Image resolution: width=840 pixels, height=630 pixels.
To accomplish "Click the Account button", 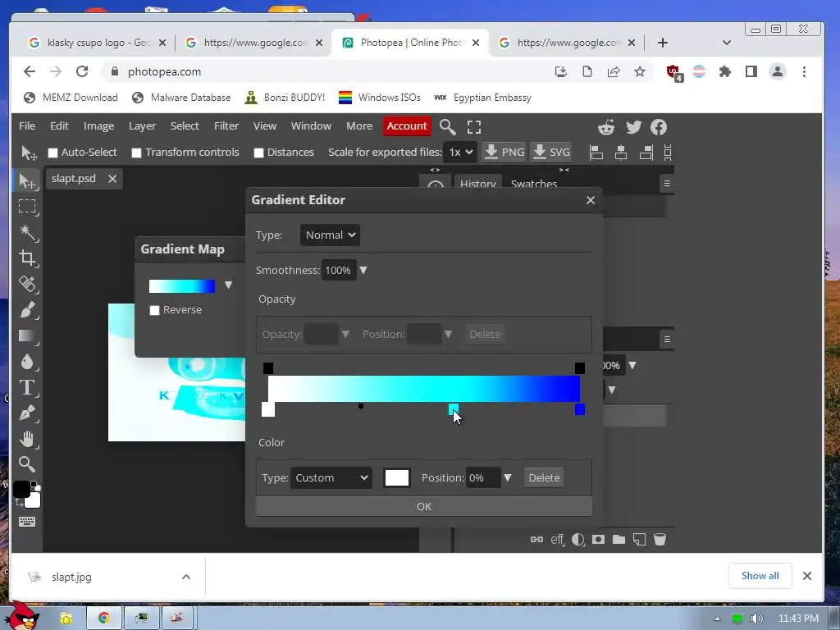I will pyautogui.click(x=407, y=126).
